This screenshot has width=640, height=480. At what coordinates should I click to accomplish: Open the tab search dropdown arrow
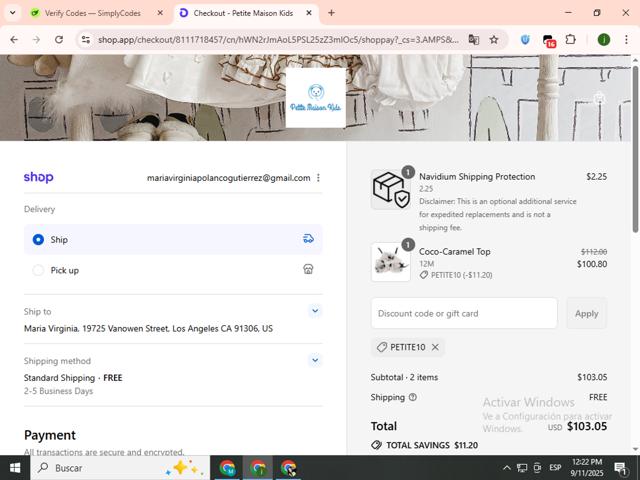coord(13,13)
